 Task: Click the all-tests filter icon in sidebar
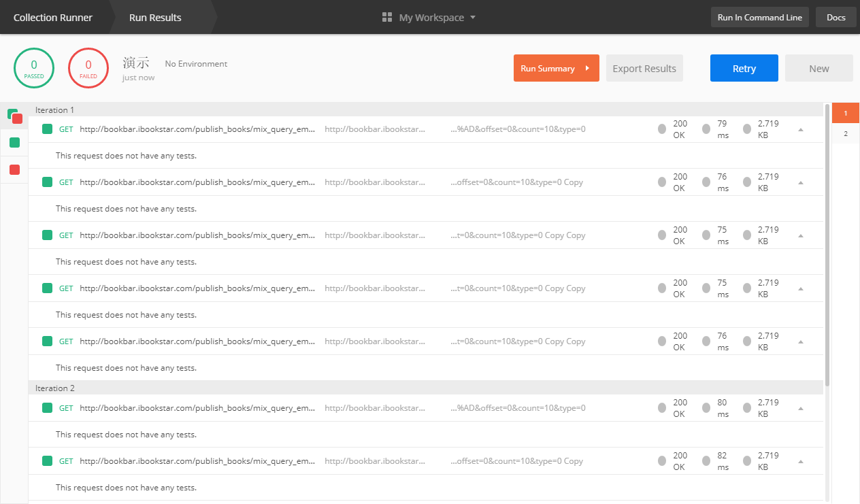(14, 116)
